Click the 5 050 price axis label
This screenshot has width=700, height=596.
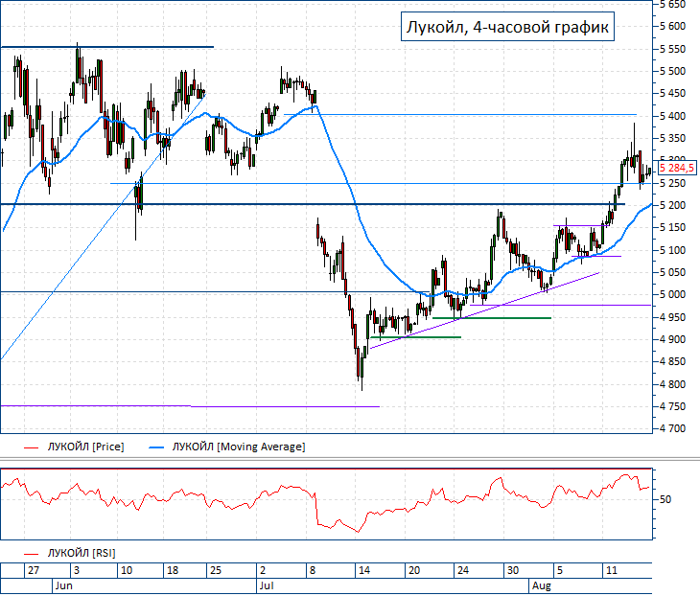(672, 272)
